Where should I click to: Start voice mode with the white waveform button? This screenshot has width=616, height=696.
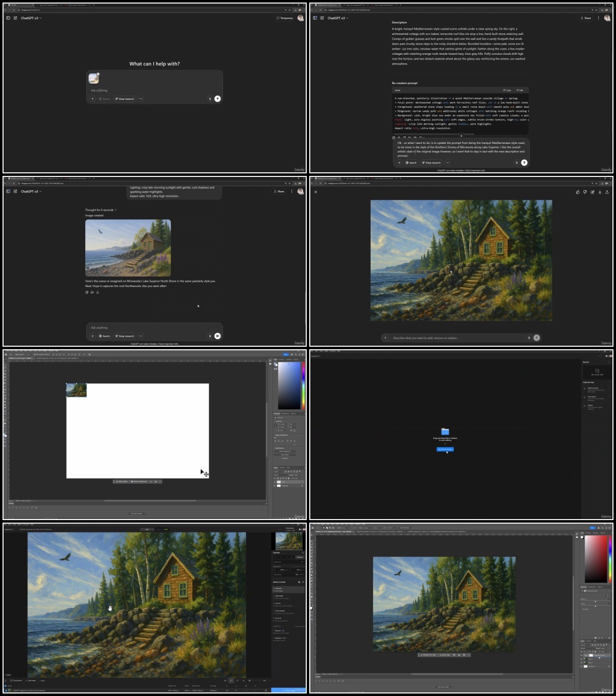[x=218, y=336]
